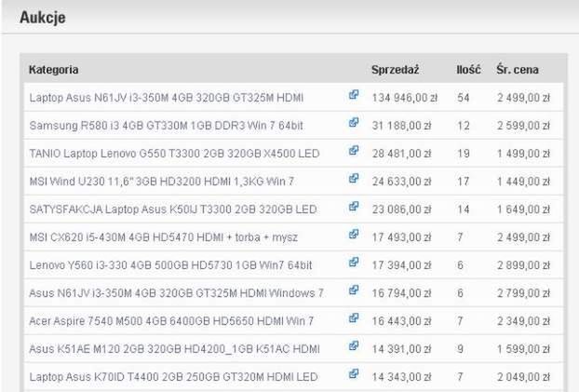This screenshot has width=579, height=392.
Task: Open external link icon for Asus K70ID row
Action: [354, 374]
